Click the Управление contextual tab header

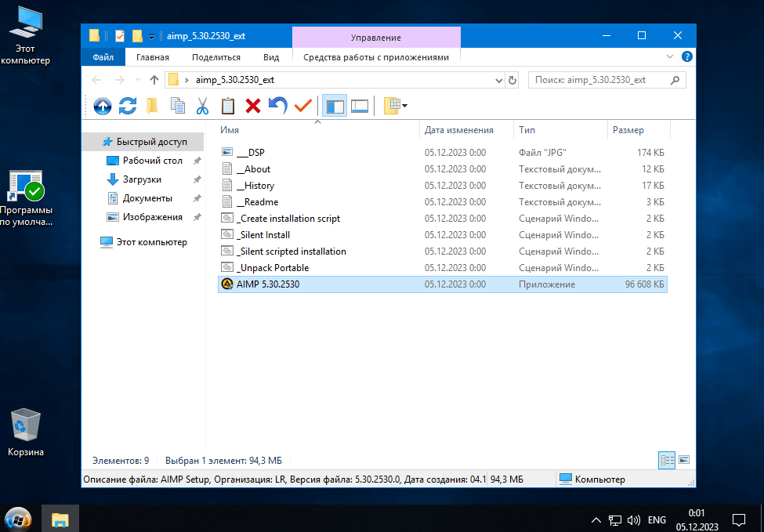[x=375, y=38]
